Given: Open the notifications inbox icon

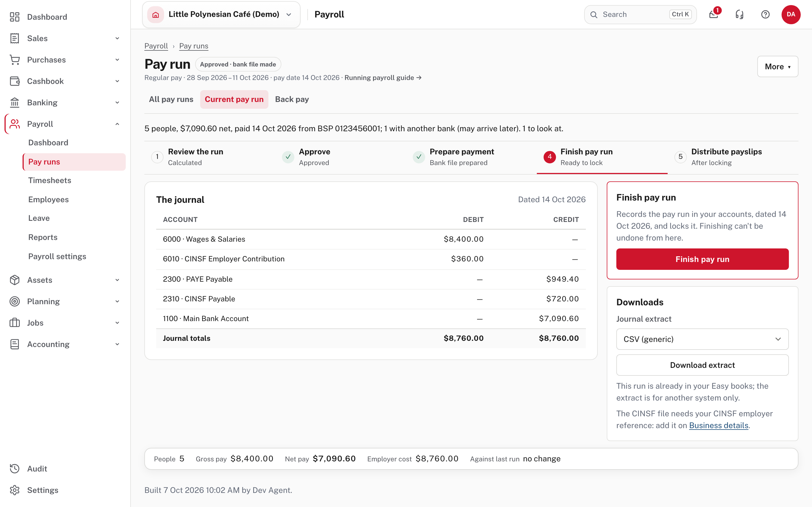Looking at the screenshot, I should 713,14.
